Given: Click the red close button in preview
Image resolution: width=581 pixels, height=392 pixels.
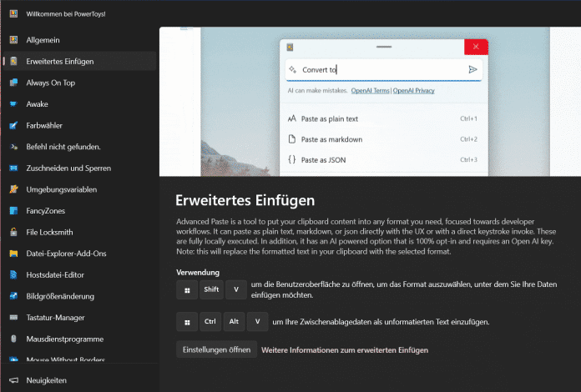Looking at the screenshot, I should click(476, 47).
